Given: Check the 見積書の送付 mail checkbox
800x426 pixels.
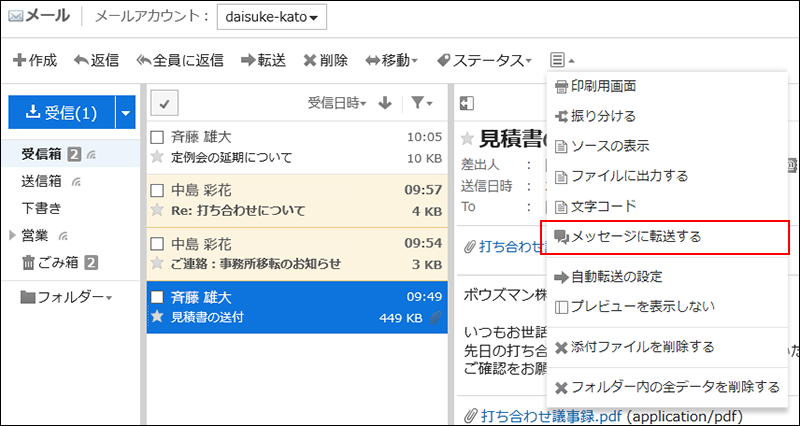Looking at the screenshot, I should (158, 297).
